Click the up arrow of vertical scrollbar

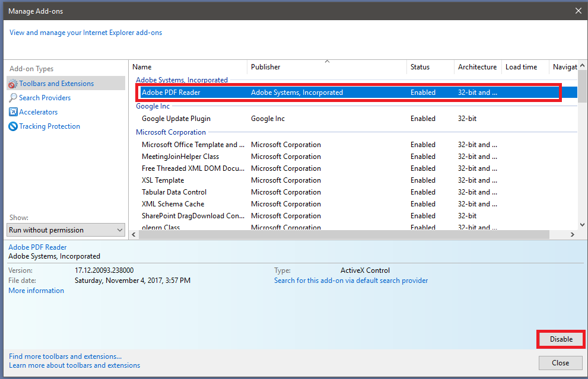[582, 66]
